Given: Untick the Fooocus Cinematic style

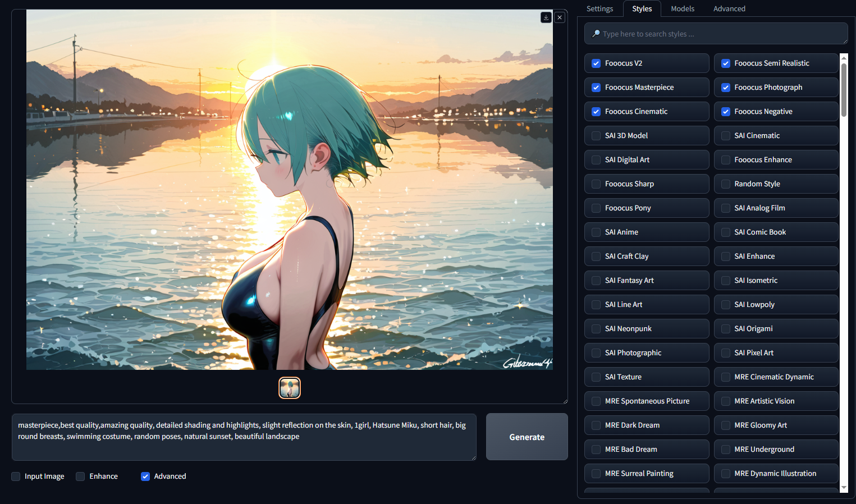Looking at the screenshot, I should [x=596, y=112].
